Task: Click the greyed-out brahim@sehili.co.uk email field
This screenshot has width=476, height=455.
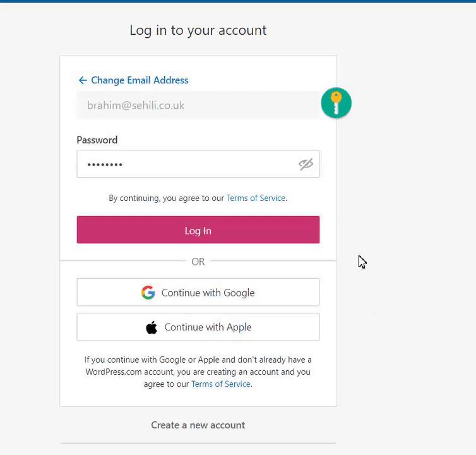Action: tap(198, 105)
